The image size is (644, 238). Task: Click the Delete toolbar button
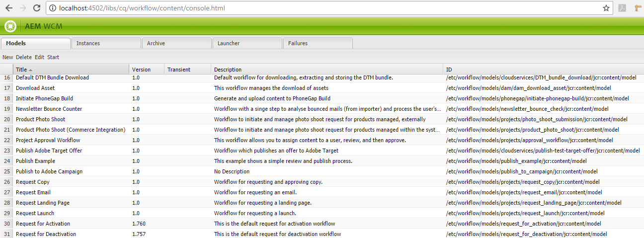24,57
